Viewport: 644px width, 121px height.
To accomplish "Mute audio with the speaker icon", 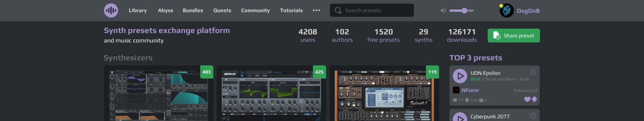I will click(x=443, y=10).
